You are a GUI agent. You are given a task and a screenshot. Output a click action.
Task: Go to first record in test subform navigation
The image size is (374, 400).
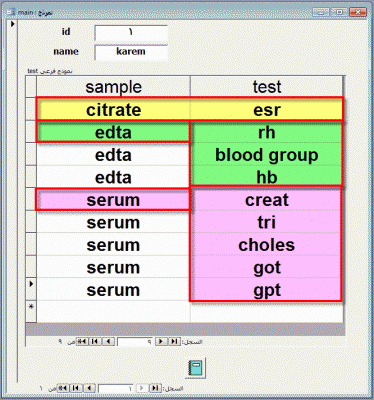(174, 342)
